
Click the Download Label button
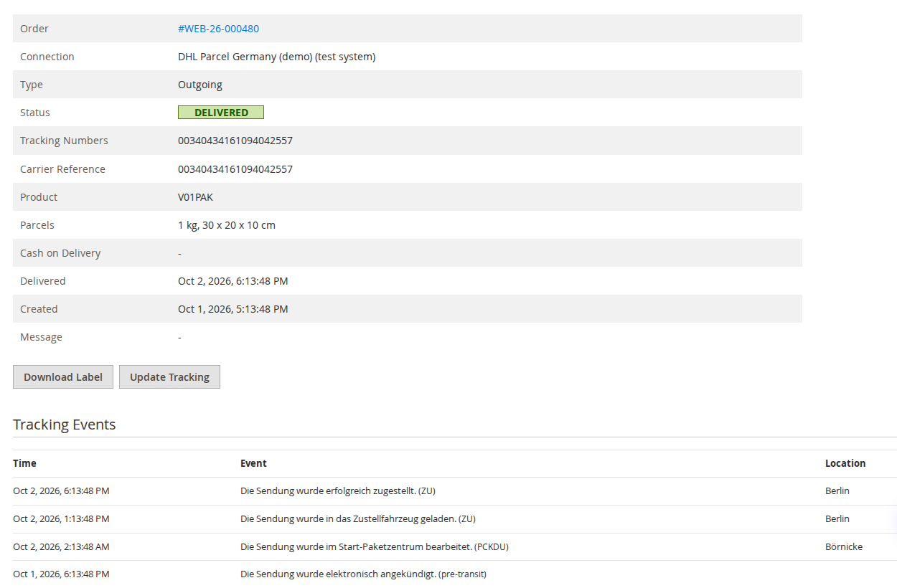coord(63,377)
